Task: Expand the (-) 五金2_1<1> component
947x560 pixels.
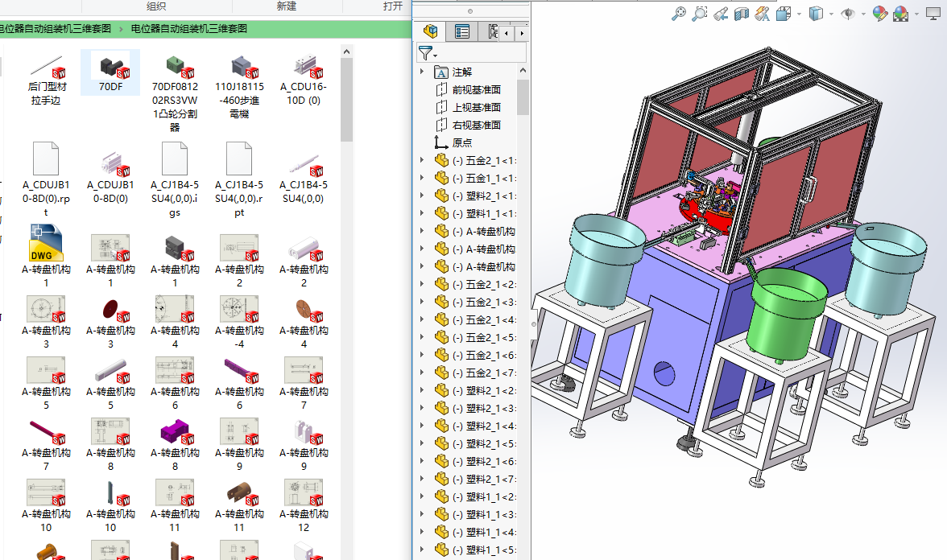Action: point(422,160)
